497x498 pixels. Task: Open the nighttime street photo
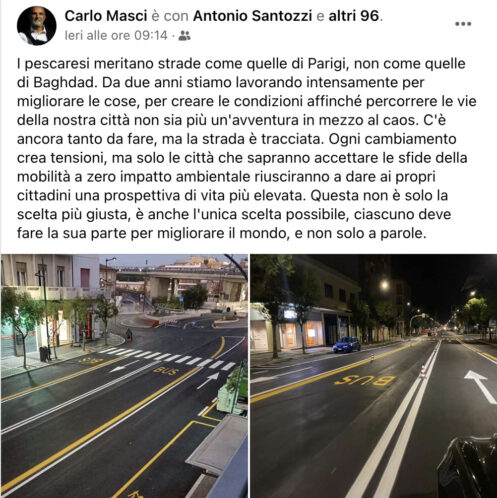[x=374, y=376]
